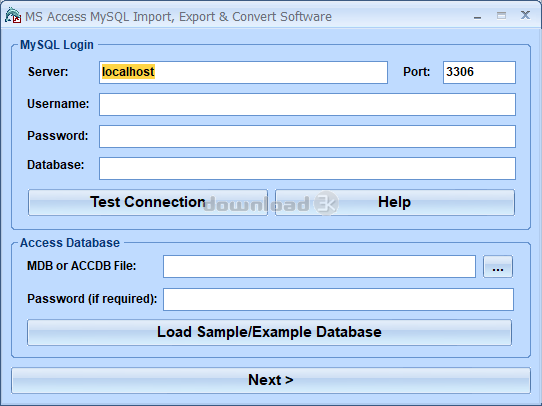The height and width of the screenshot is (406, 542).
Task: Click the Port field showing 3306
Action: point(479,72)
